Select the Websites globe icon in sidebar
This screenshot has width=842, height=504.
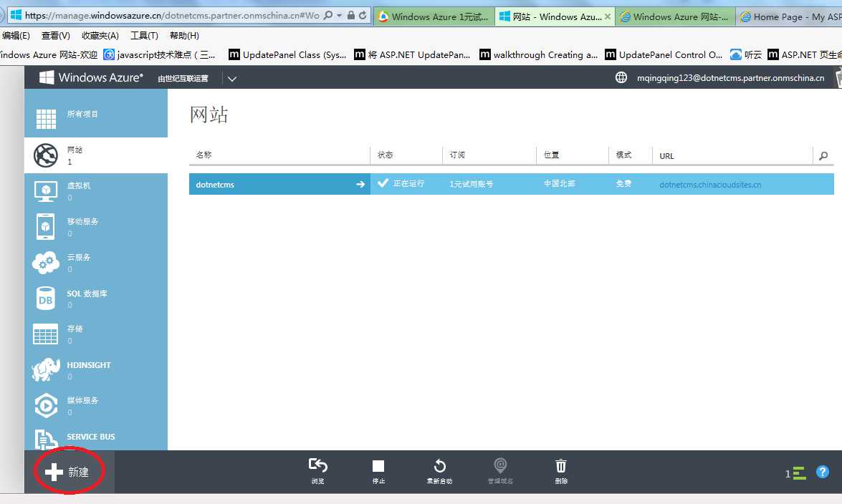coord(46,155)
